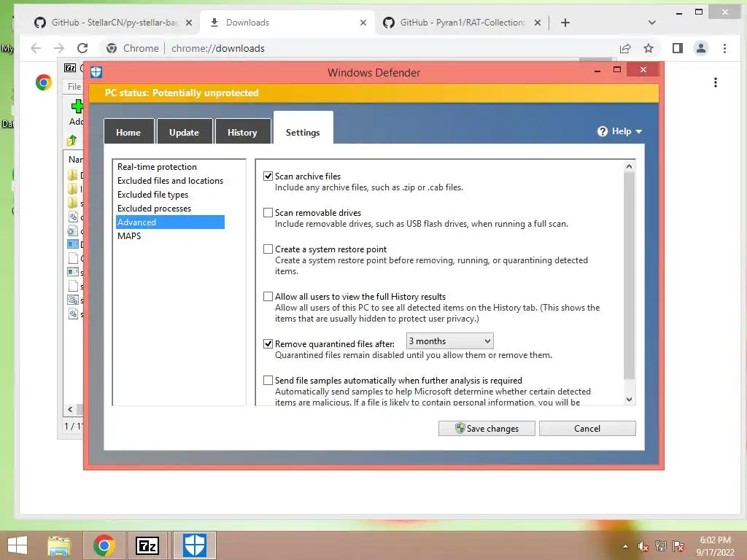This screenshot has width=747, height=560.
Task: Click the PC status Potentially unprotected banner
Action: coord(373,93)
